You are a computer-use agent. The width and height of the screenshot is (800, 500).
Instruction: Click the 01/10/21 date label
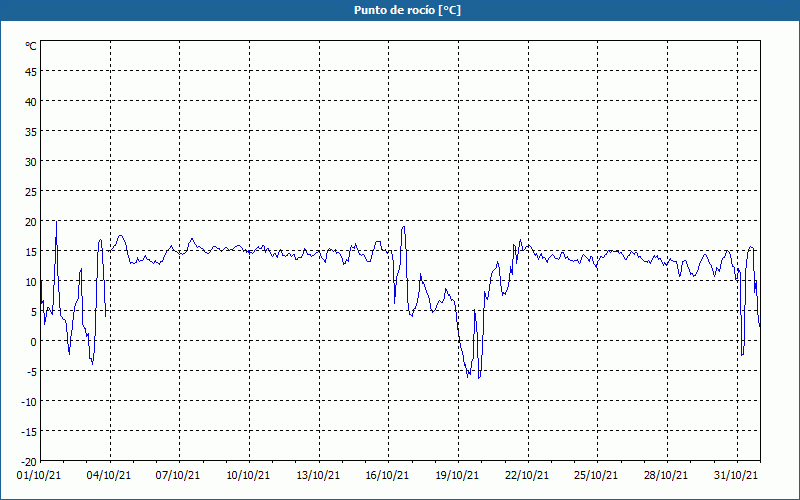[39, 476]
